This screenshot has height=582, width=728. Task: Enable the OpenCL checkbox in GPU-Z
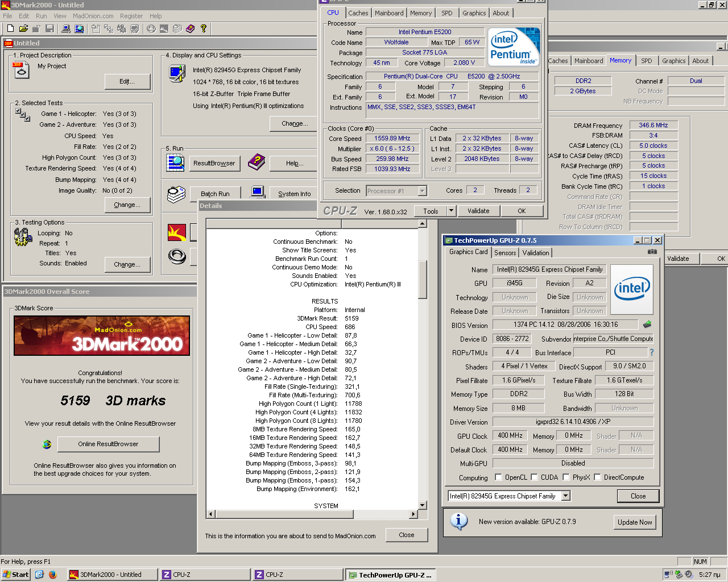point(498,477)
